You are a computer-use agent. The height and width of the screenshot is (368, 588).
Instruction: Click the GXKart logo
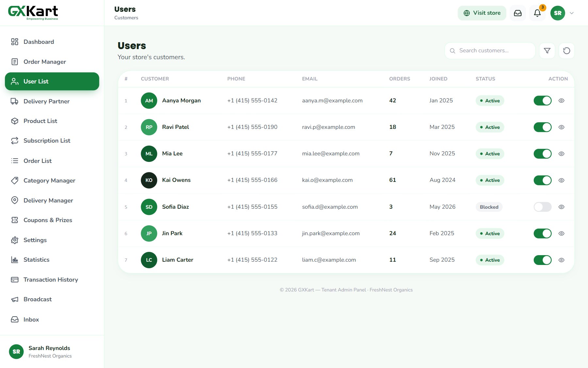pyautogui.click(x=33, y=13)
